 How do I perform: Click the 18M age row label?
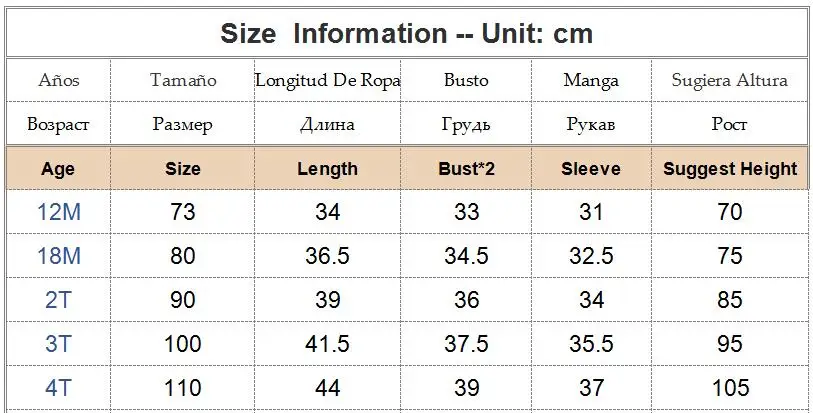click(x=58, y=256)
